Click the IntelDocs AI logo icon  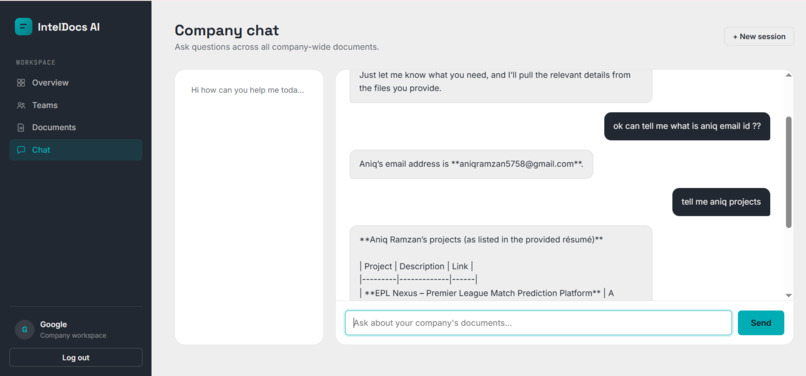[x=23, y=27]
